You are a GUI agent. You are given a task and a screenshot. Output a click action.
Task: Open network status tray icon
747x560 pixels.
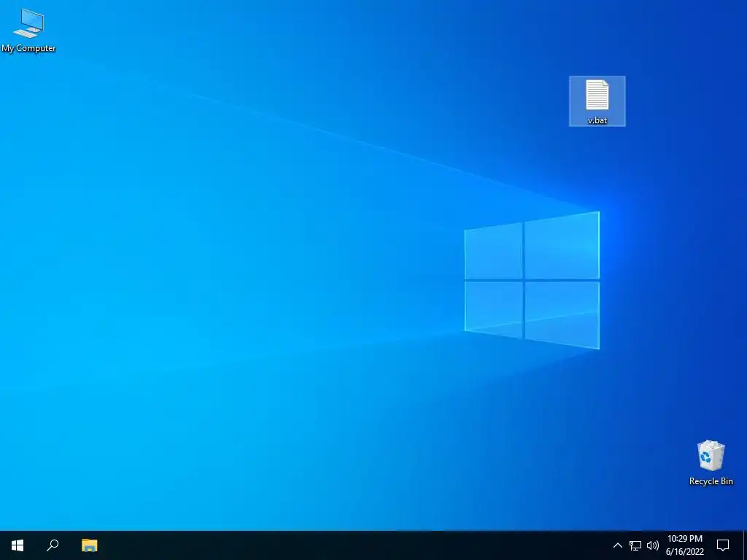click(x=635, y=545)
